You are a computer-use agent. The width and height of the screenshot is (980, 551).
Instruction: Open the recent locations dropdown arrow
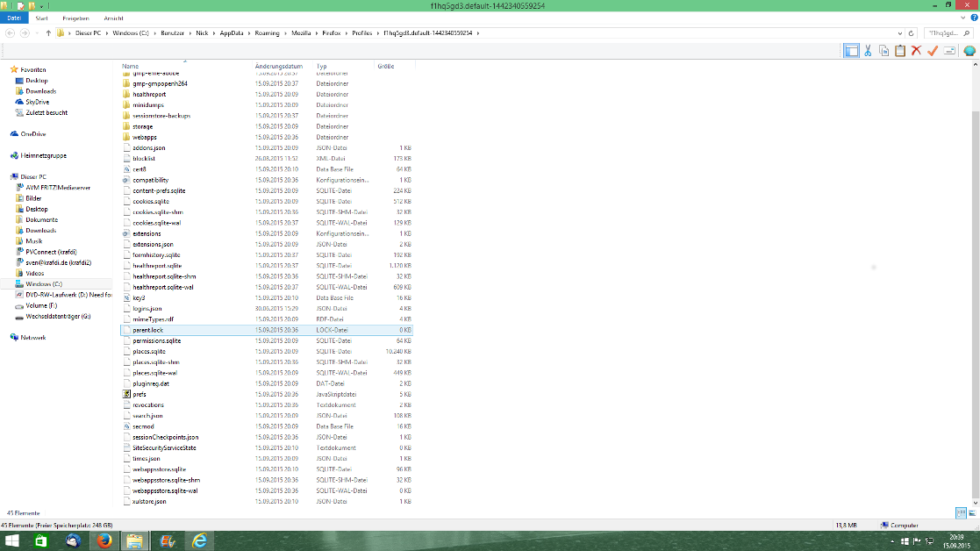[x=36, y=33]
